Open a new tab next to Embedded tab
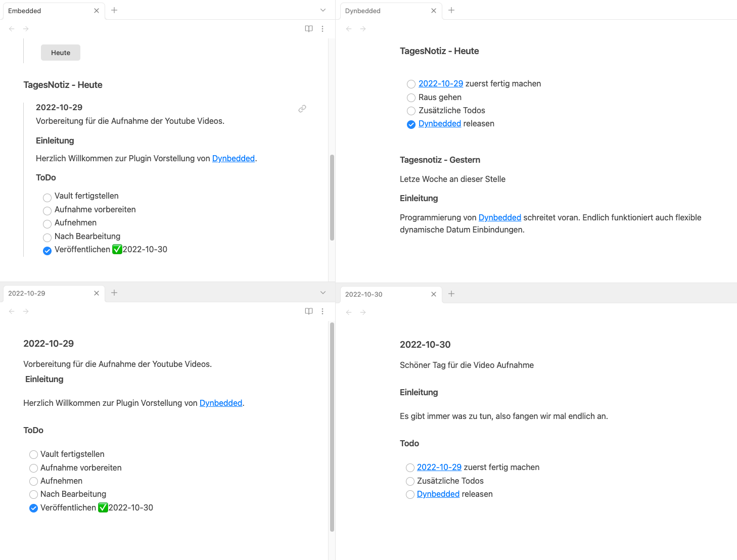 coord(114,10)
